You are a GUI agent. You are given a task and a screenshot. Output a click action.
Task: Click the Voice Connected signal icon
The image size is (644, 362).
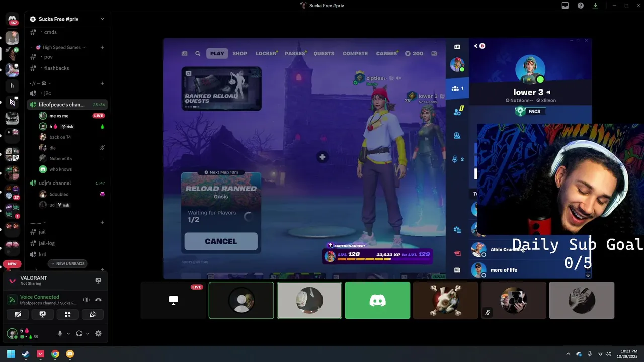point(12,300)
